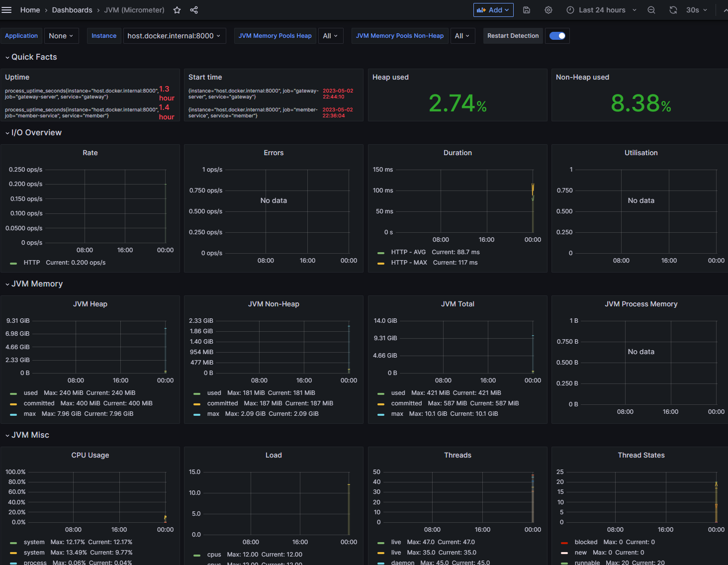Click the Restart Detection label

[x=513, y=36]
